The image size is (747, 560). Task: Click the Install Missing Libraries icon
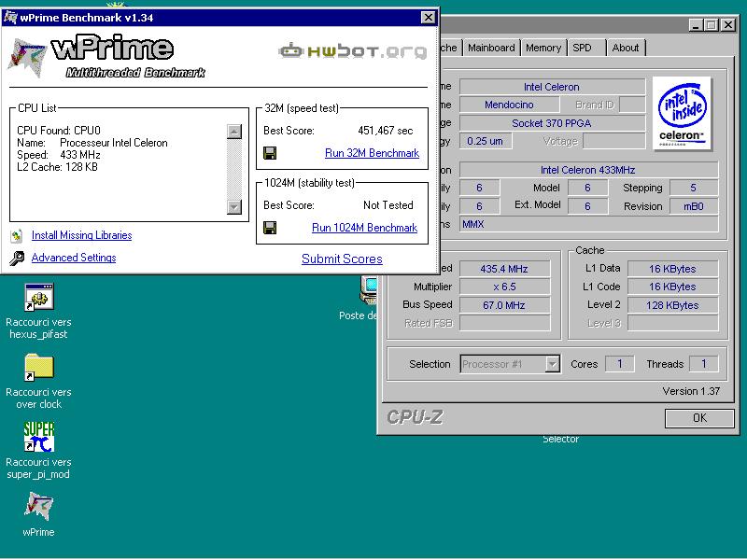[17, 235]
